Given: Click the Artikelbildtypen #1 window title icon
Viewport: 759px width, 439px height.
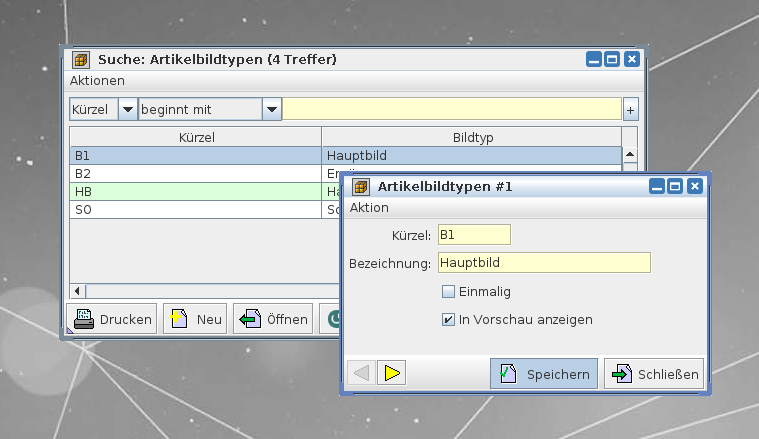Looking at the screenshot, I should tap(360, 186).
